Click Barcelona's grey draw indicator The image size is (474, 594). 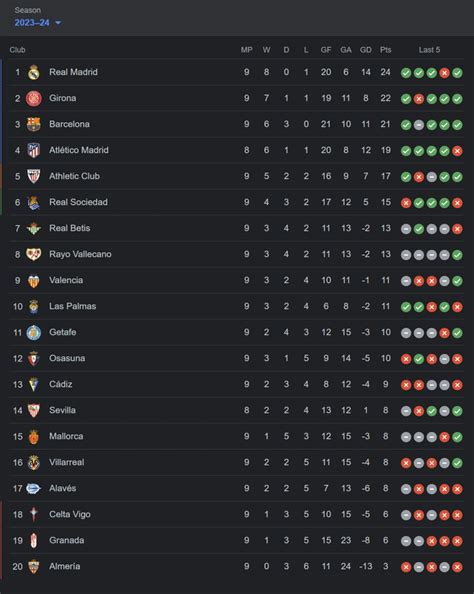(419, 125)
